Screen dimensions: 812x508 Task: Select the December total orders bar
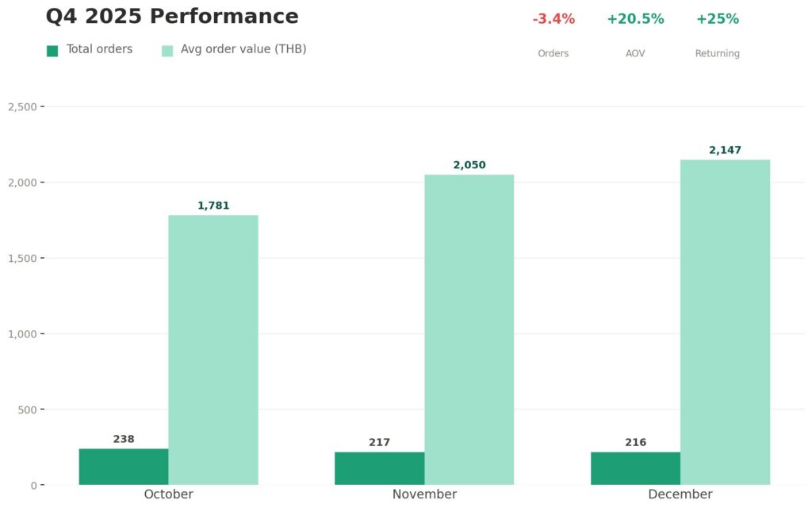click(x=635, y=468)
